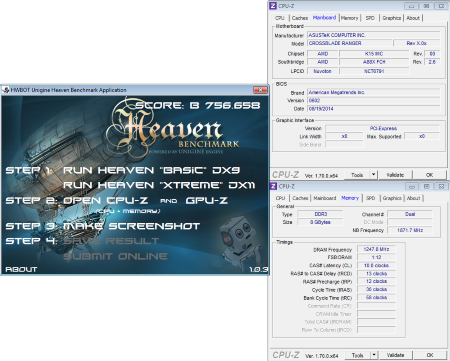Click the RAS# Precharge (tRP) value
The width and height of the screenshot is (450, 361).
(376, 281)
